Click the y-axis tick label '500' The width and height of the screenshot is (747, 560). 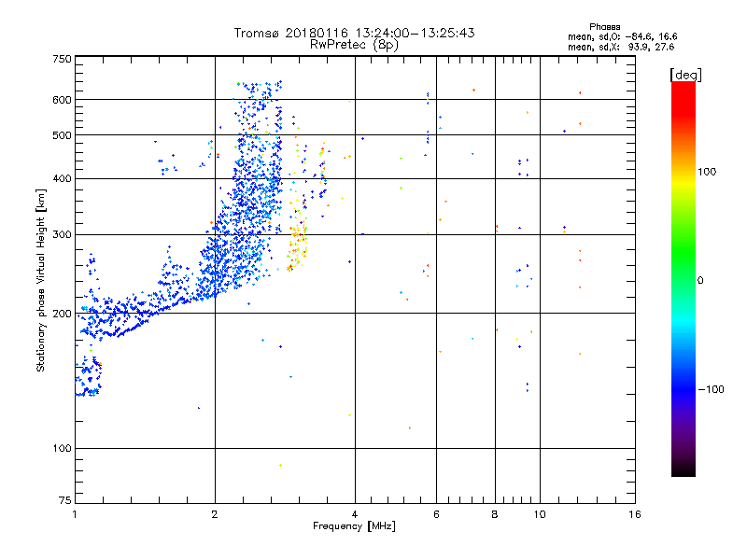point(62,135)
